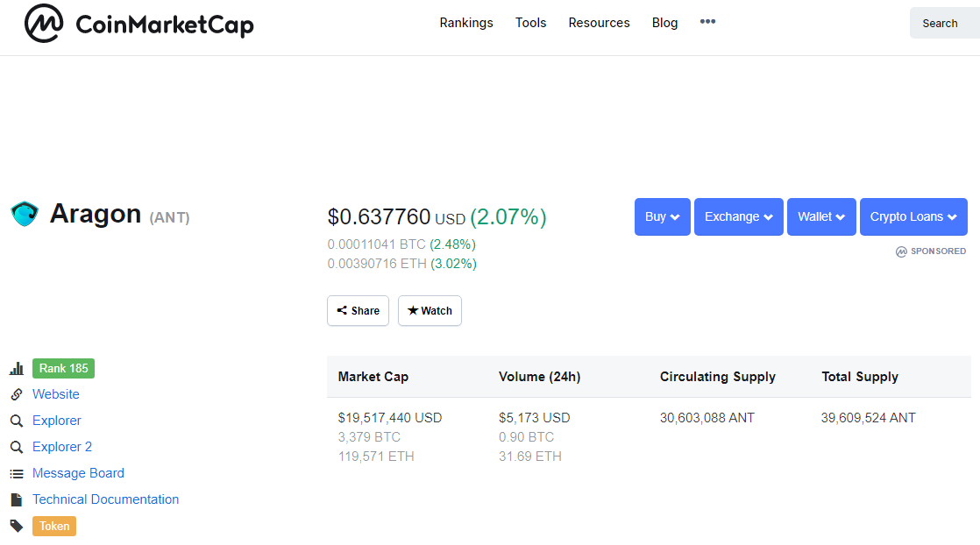
Task: Click the 0.90 BTC volume value
Action: pyautogui.click(x=526, y=437)
